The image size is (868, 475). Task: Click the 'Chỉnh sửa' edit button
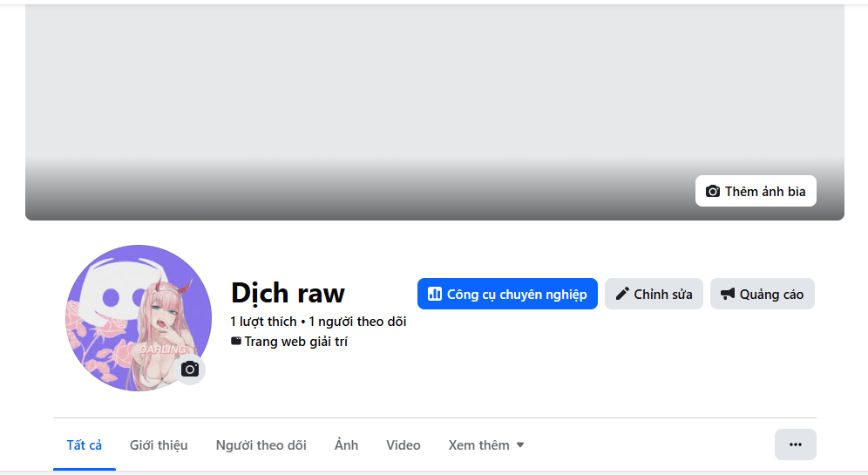pyautogui.click(x=654, y=294)
